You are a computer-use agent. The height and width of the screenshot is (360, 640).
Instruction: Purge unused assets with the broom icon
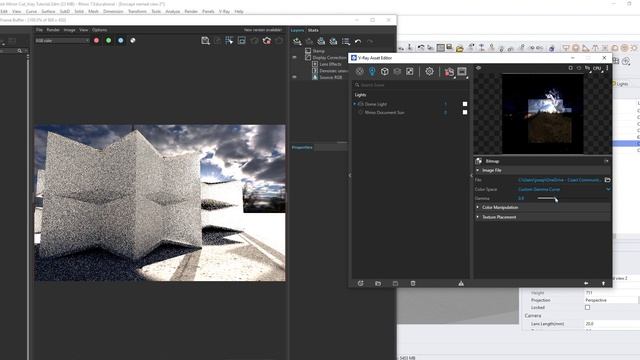tap(461, 283)
